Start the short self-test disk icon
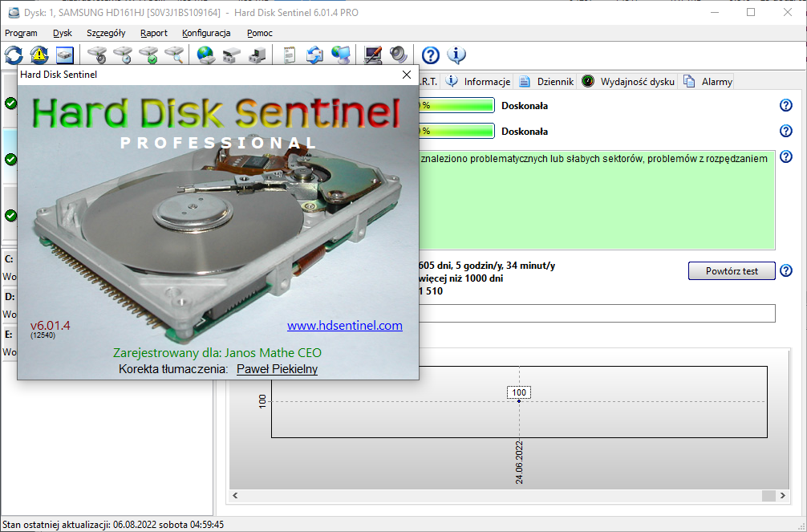This screenshot has width=807, height=532. pos(97,55)
